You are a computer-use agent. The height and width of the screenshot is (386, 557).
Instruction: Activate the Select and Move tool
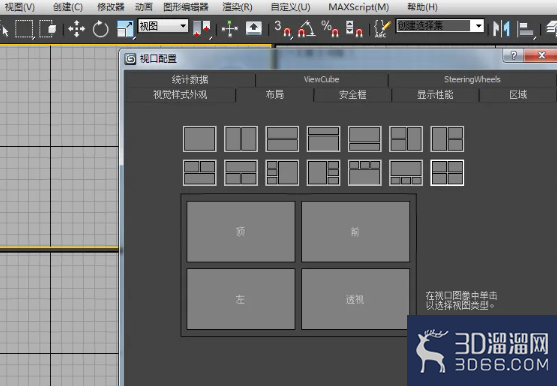click(x=76, y=29)
